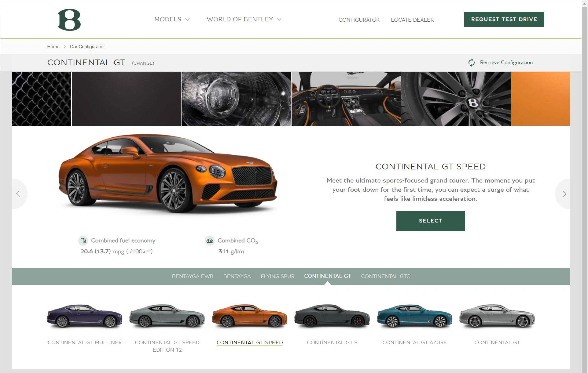This screenshot has height=373, width=588.
Task: Click the 311 g/km CO2 value
Action: [231, 252]
